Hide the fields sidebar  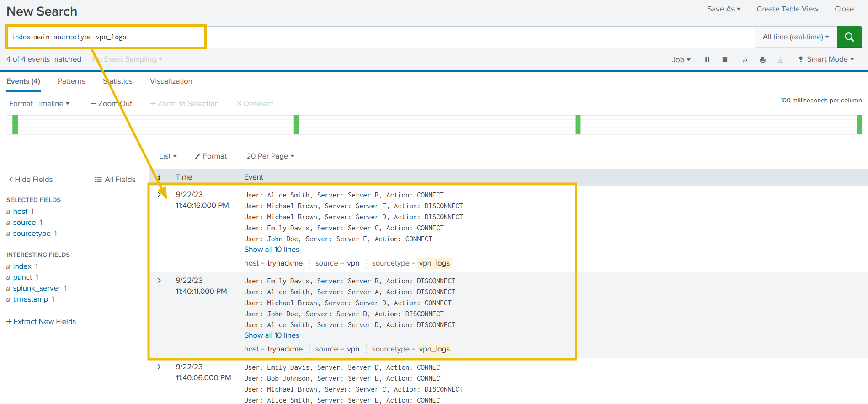click(31, 180)
